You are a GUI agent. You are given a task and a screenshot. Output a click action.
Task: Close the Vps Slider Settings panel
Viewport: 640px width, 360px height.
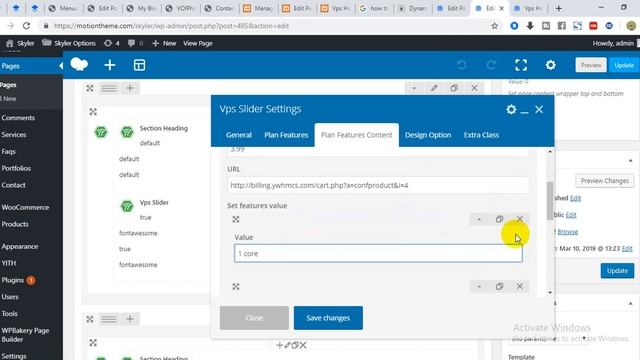point(539,109)
